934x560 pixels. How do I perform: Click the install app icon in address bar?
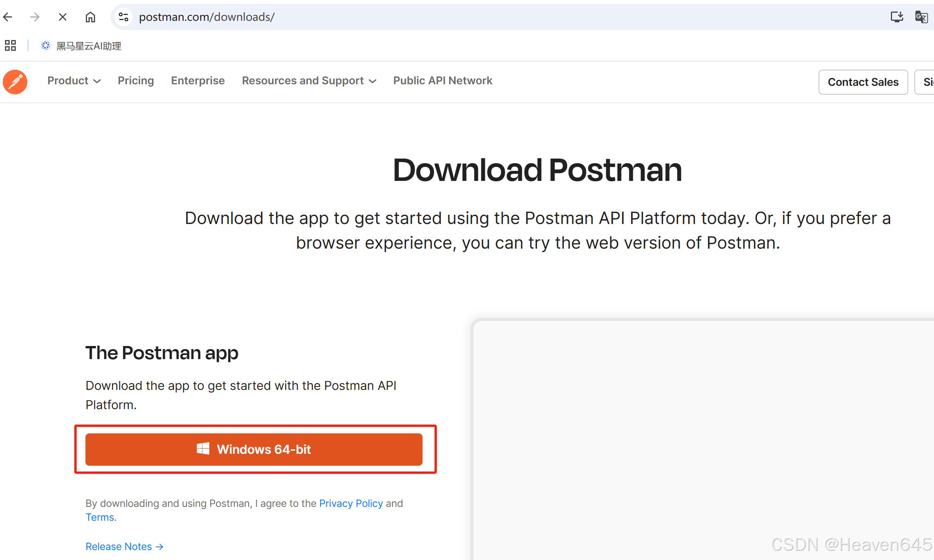[x=897, y=17]
